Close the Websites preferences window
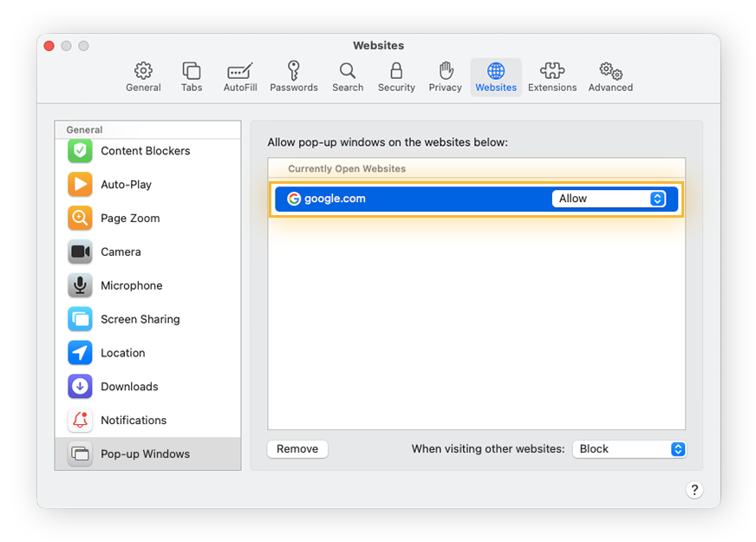The image size is (756, 542). pos(49,46)
